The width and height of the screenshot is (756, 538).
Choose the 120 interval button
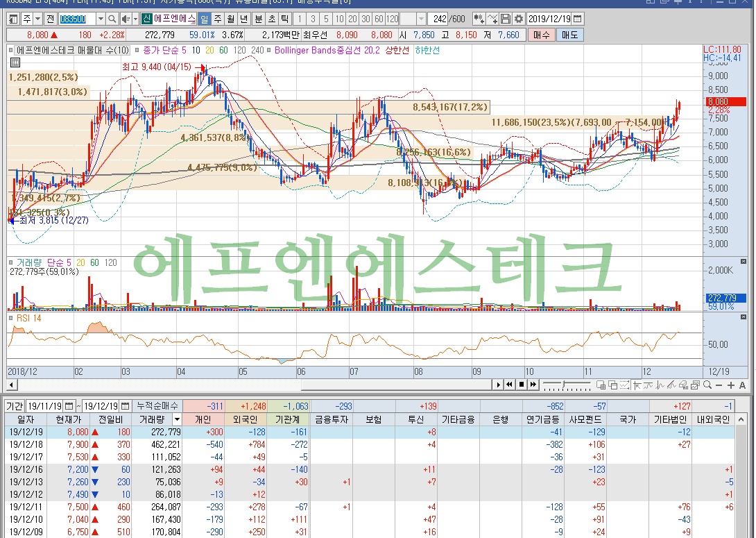point(393,19)
